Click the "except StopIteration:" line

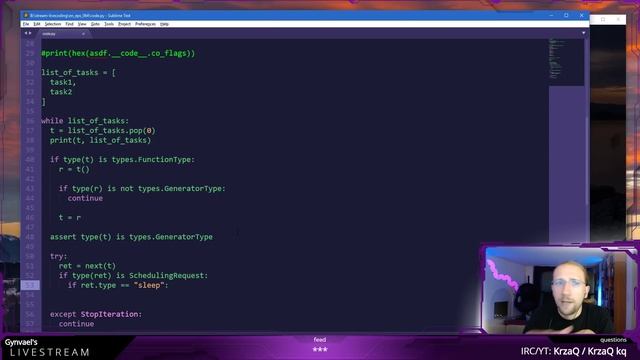pos(96,314)
